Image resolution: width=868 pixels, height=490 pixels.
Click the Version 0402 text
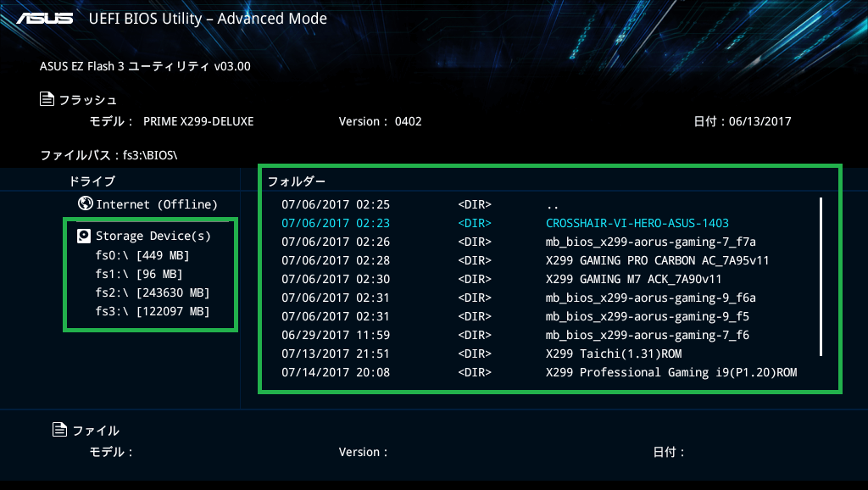pyautogui.click(x=381, y=121)
